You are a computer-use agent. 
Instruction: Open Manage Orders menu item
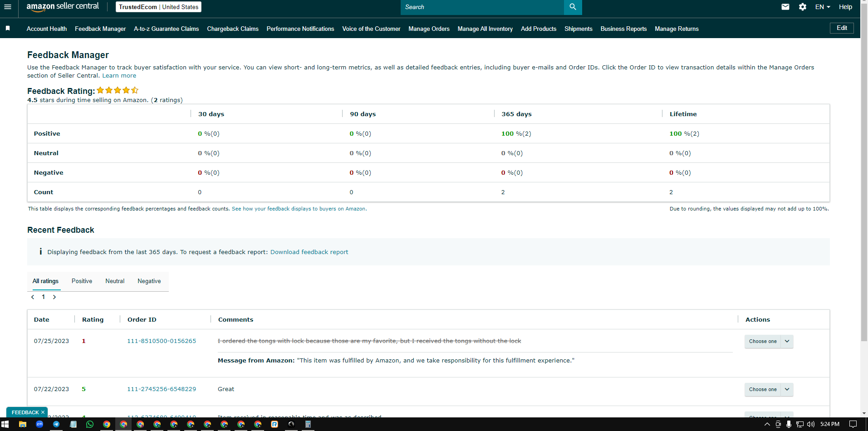[429, 29]
